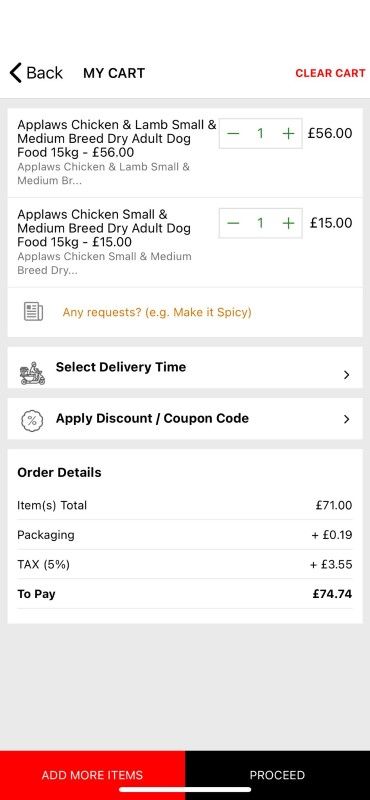Expand the Select Delivery Time chevron
The width and height of the screenshot is (370, 800).
coord(347,375)
